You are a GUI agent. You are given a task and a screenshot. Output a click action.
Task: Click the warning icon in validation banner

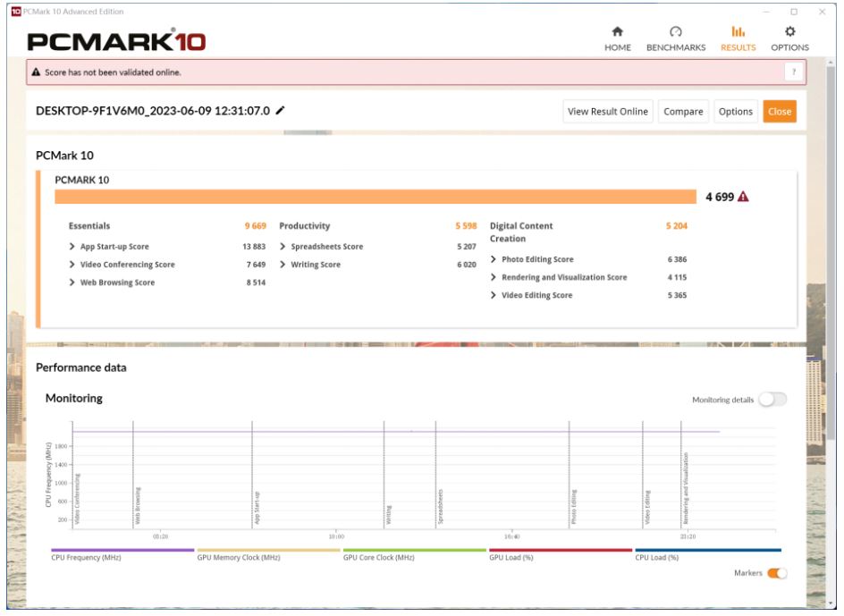[x=36, y=72]
